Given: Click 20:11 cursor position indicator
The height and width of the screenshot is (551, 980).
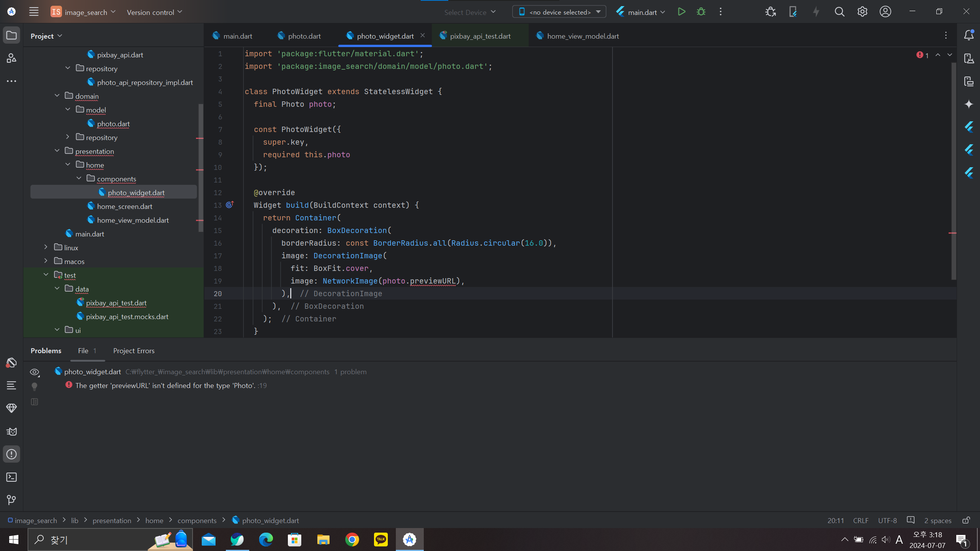Looking at the screenshot, I should (x=835, y=520).
